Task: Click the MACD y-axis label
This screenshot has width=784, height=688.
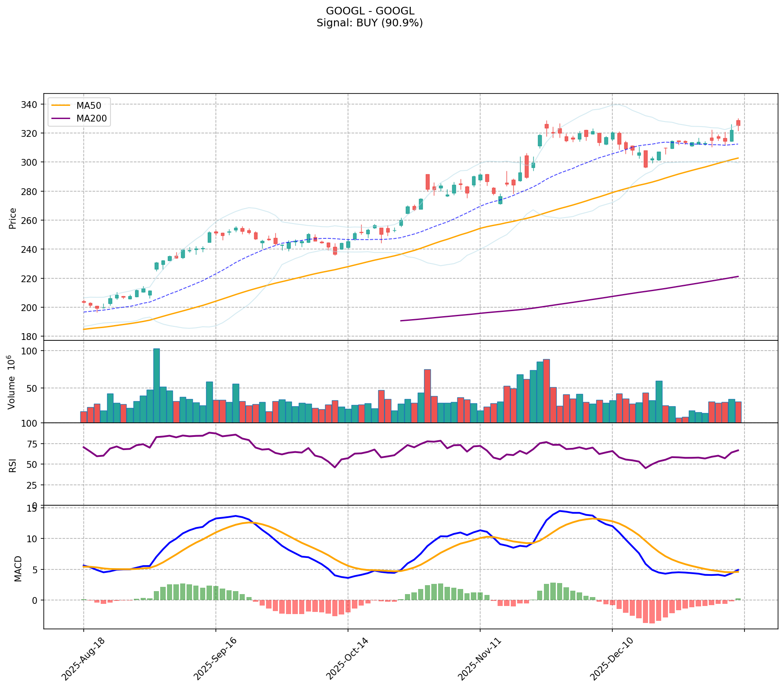Action: coord(18,568)
